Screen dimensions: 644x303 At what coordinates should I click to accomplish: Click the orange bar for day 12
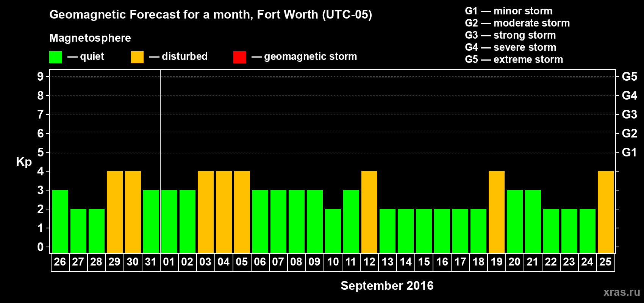[369, 212]
